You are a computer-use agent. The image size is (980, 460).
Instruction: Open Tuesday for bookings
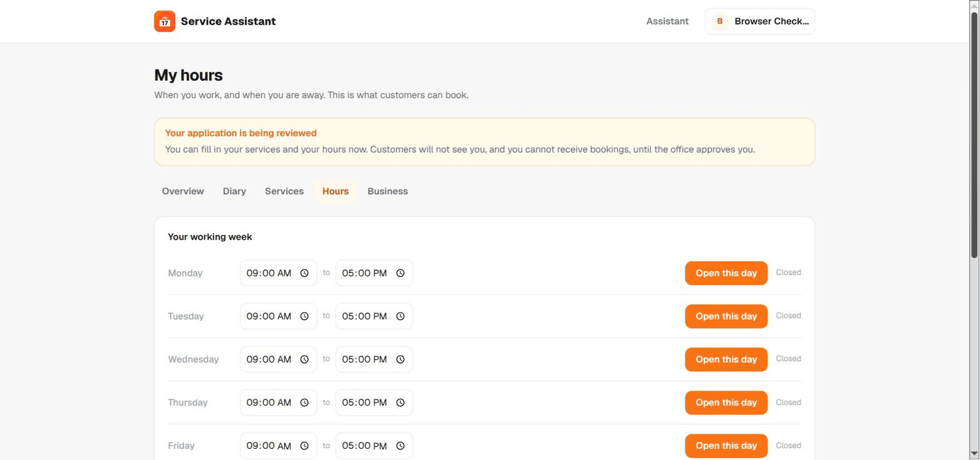coord(726,316)
